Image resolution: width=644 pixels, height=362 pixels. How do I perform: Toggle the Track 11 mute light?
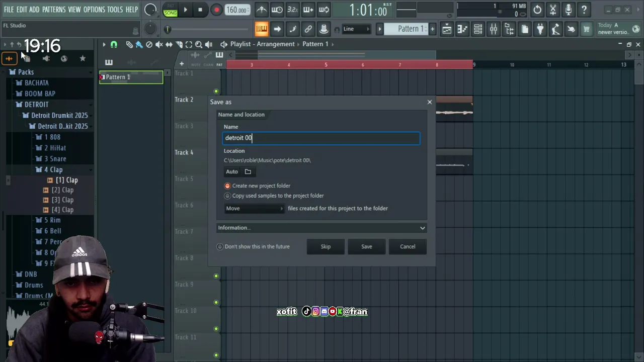coord(216,355)
